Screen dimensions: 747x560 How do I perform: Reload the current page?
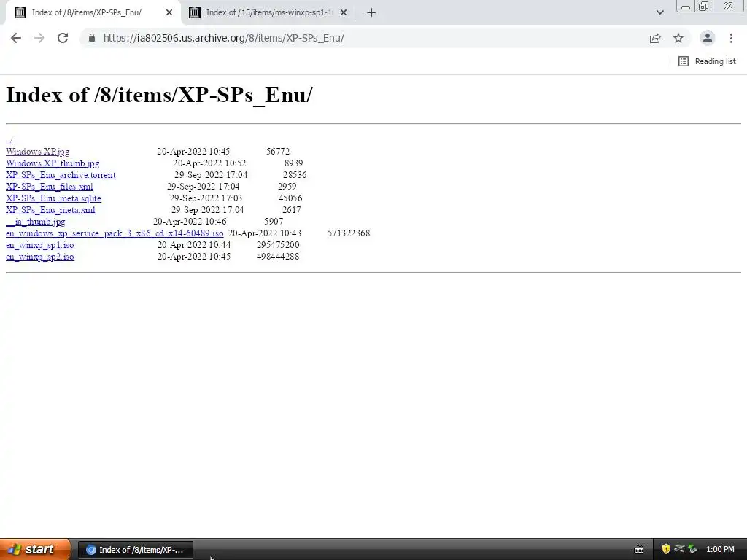(63, 38)
